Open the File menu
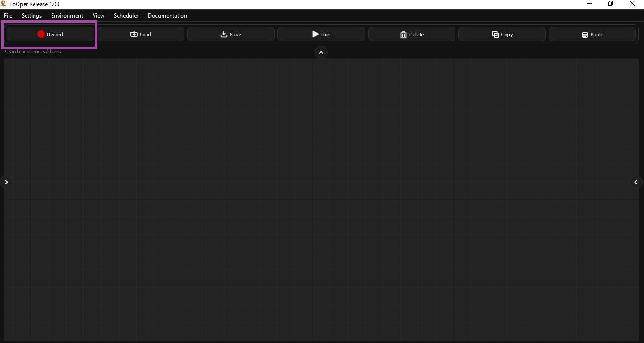The image size is (644, 343). 8,15
